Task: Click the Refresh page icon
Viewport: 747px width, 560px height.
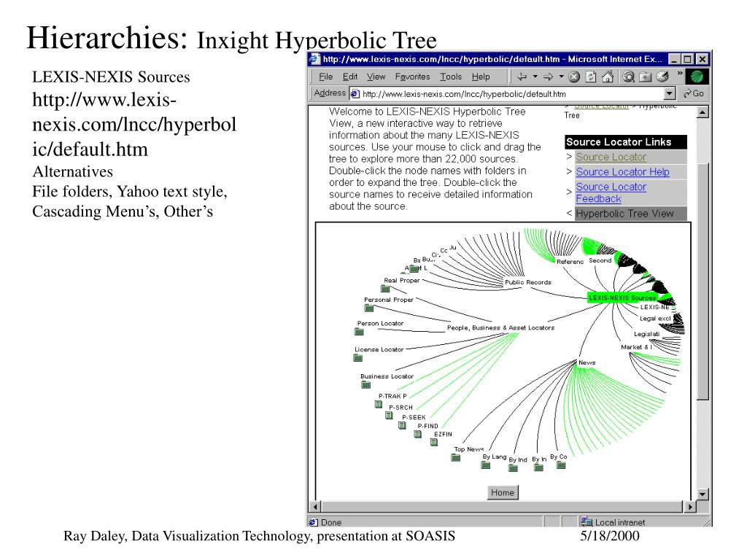Action: click(591, 77)
